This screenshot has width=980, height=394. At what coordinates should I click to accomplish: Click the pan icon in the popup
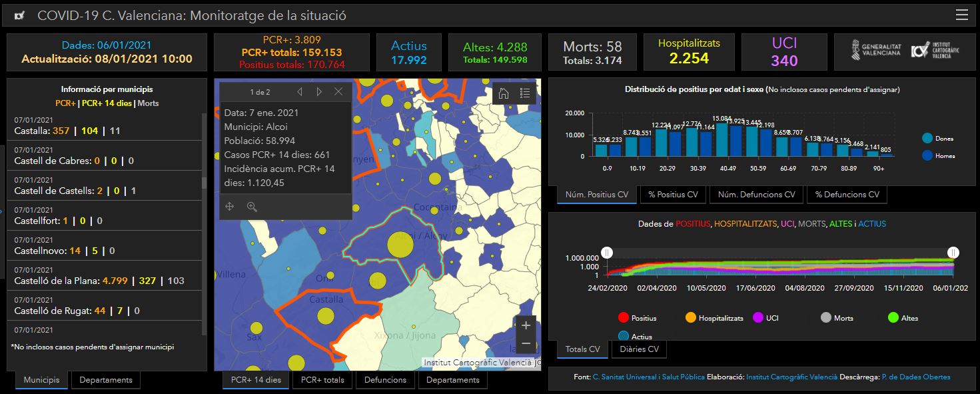click(x=230, y=207)
